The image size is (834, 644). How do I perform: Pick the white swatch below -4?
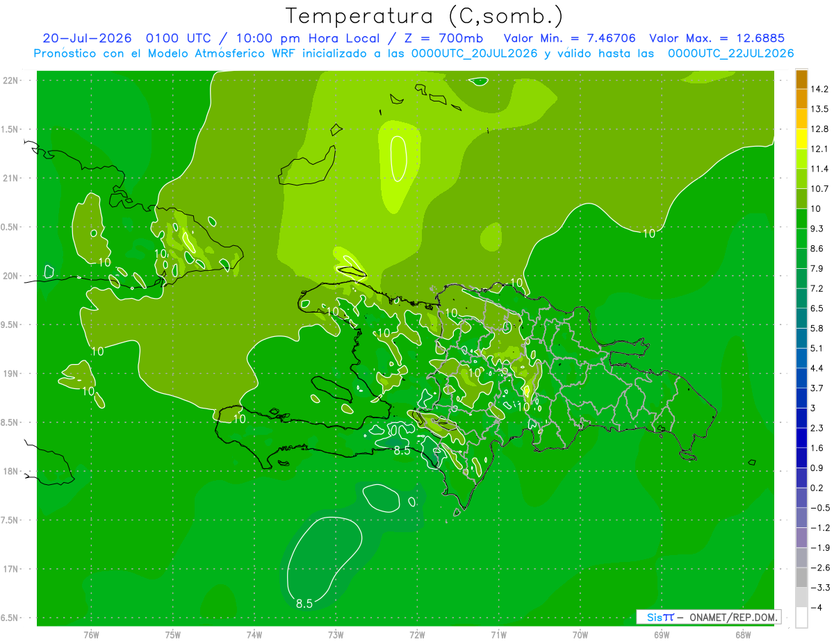tap(801, 617)
